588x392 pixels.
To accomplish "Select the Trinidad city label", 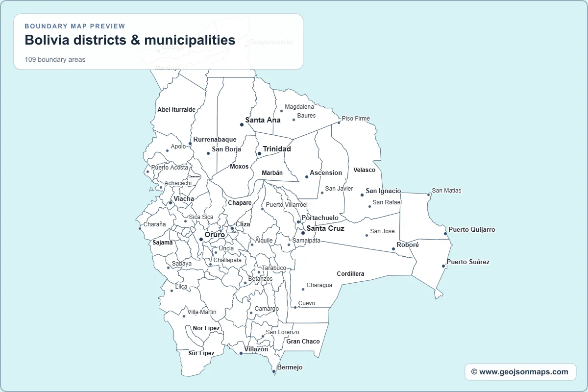I will (x=277, y=149).
